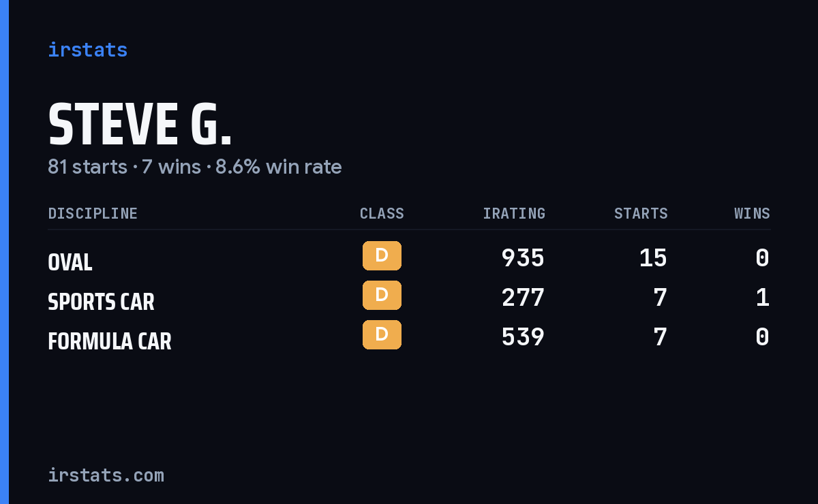This screenshot has height=504, width=818.
Task: Select the FORMULA CAR discipline row label
Action: pyautogui.click(x=110, y=341)
